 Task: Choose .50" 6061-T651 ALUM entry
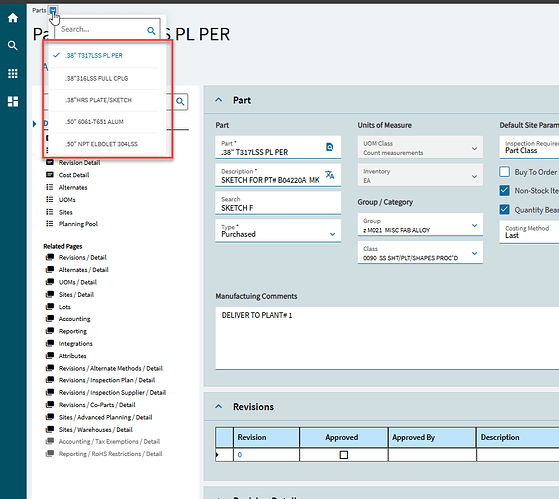tap(94, 122)
